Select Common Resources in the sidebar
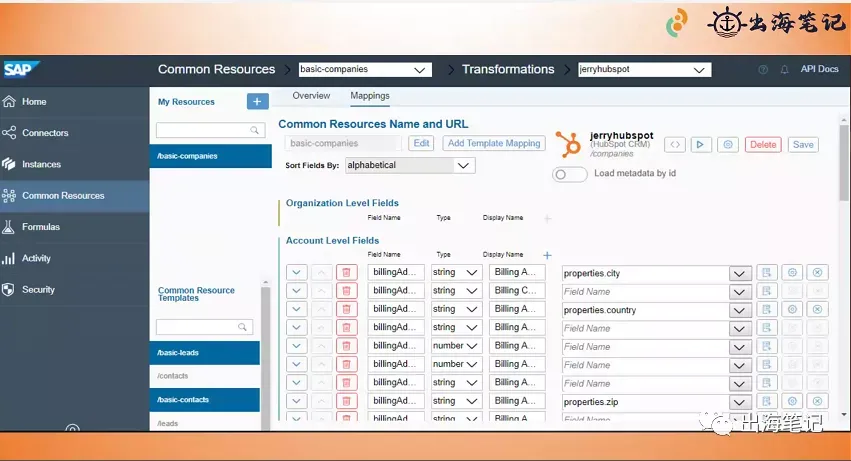 74,195
